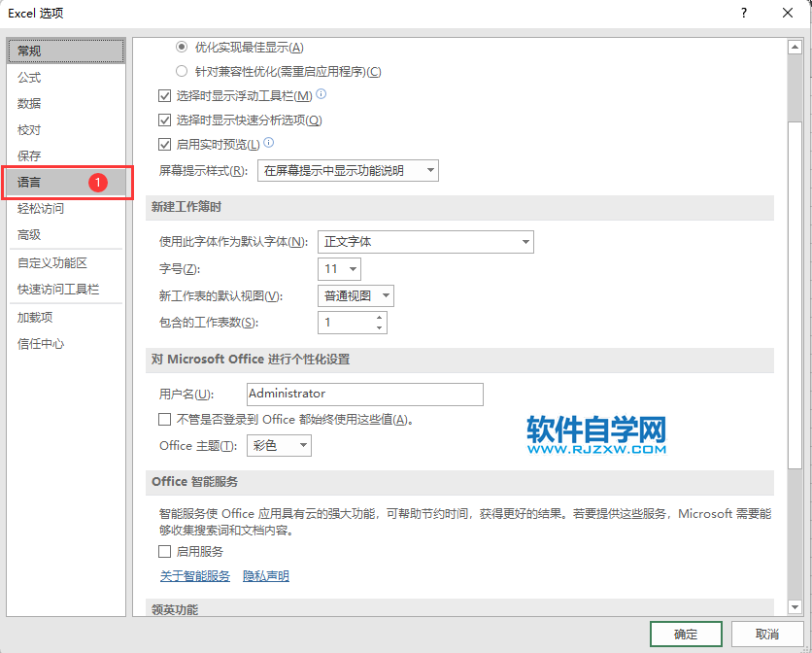
Task: Open the 常规 category
Action: tap(66, 51)
